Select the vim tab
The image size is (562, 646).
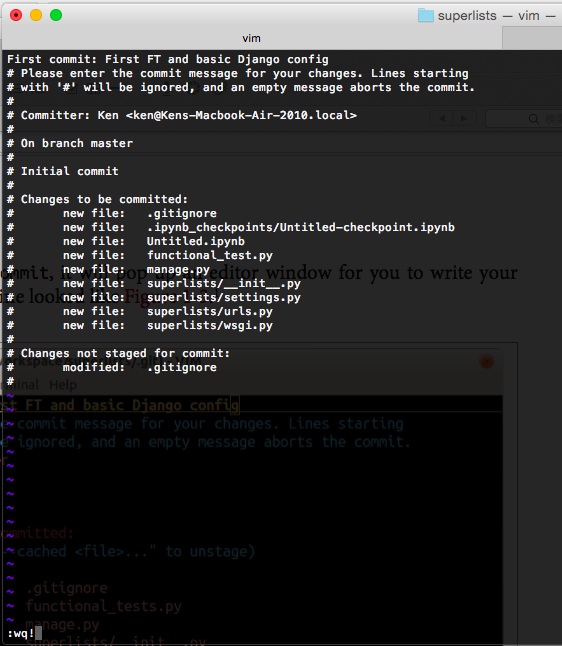[x=251, y=38]
